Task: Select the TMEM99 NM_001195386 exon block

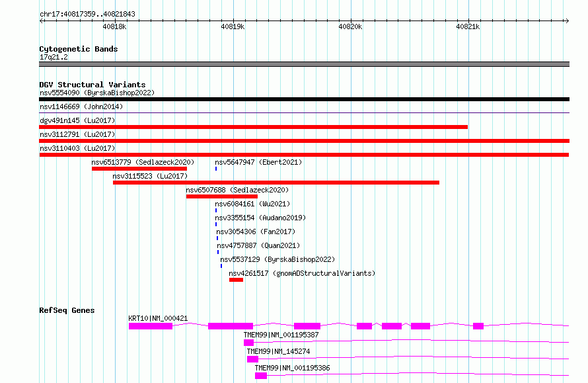Action: [x=261, y=376]
